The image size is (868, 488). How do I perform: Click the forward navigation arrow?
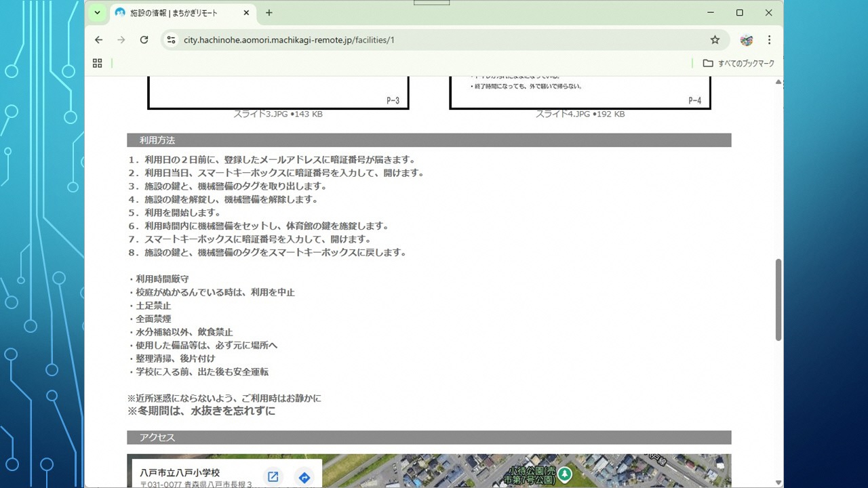pos(121,40)
